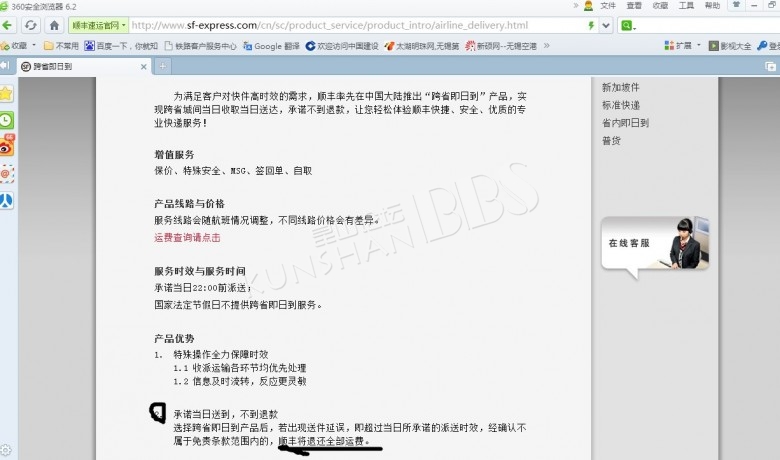This screenshot has height=460, width=780.
Task: Open 普货 in the side navigation
Action: pos(611,141)
